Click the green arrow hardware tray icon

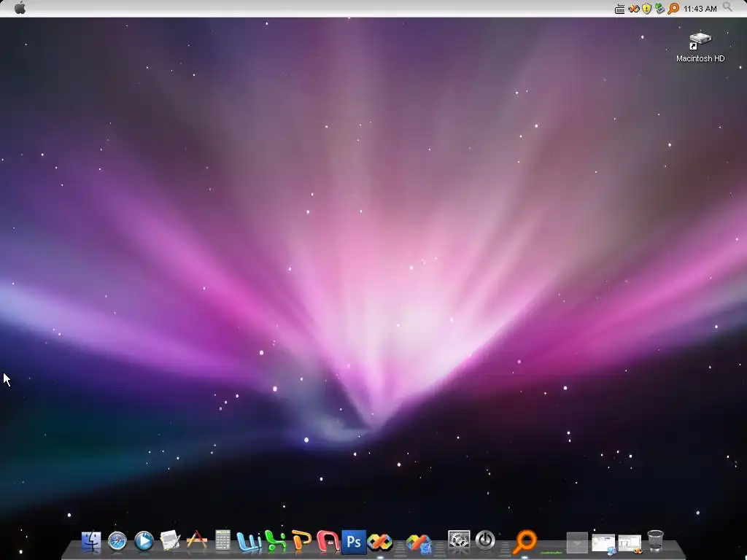tap(659, 9)
